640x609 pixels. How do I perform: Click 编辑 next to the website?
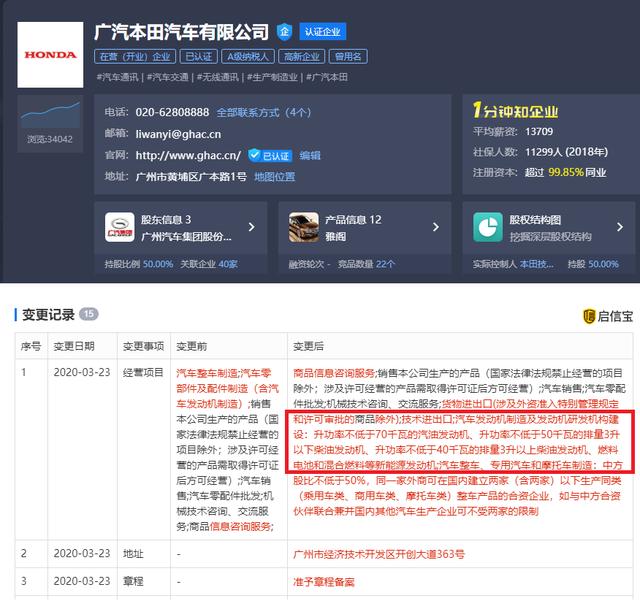click(310, 156)
